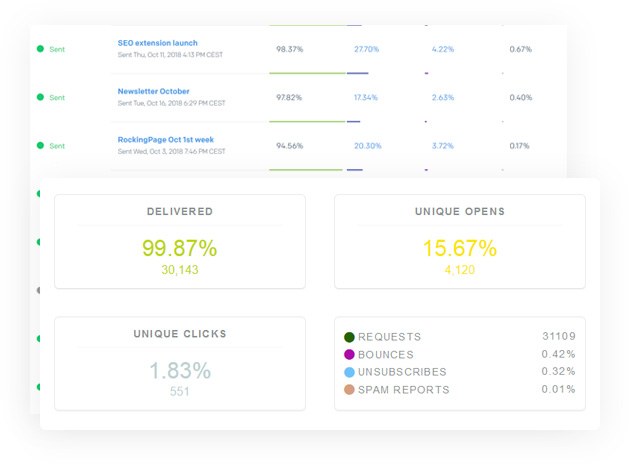Click the 98.37% delivered value
The width and height of the screenshot is (630, 465).
[290, 49]
